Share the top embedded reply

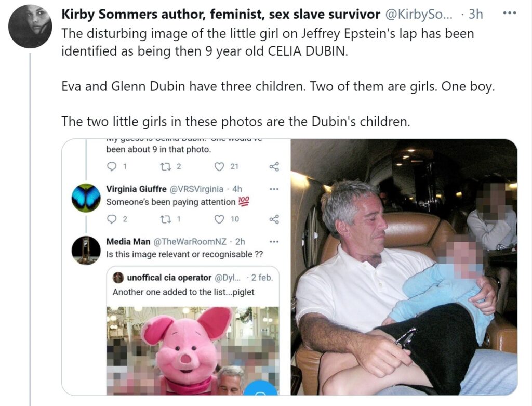(x=274, y=166)
